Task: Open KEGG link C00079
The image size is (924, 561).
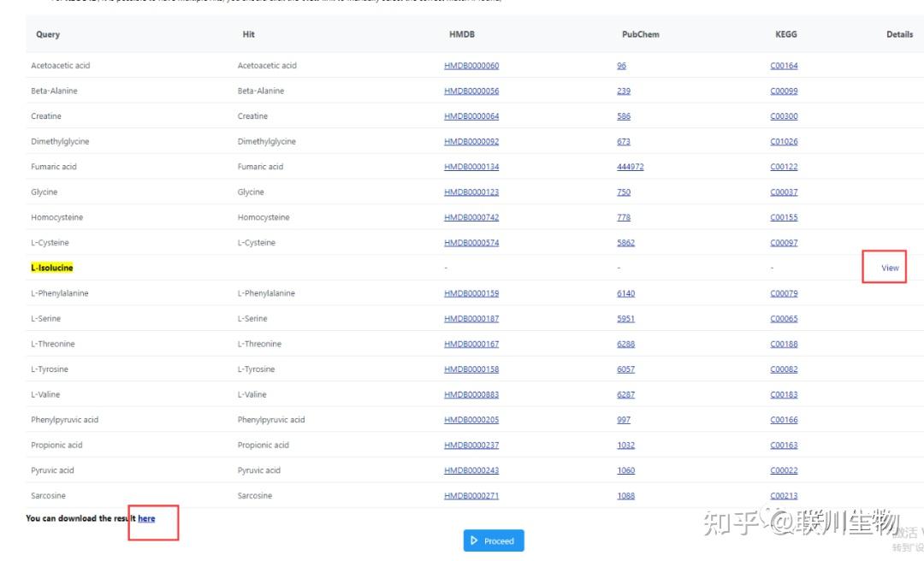Action: [784, 293]
